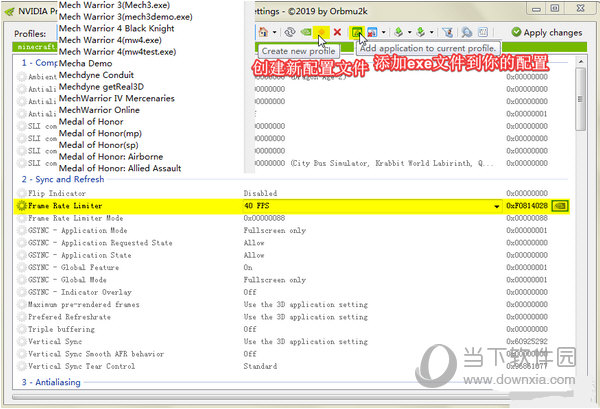
Task: Open the dropdown arrow after the export icon
Action: point(409,33)
